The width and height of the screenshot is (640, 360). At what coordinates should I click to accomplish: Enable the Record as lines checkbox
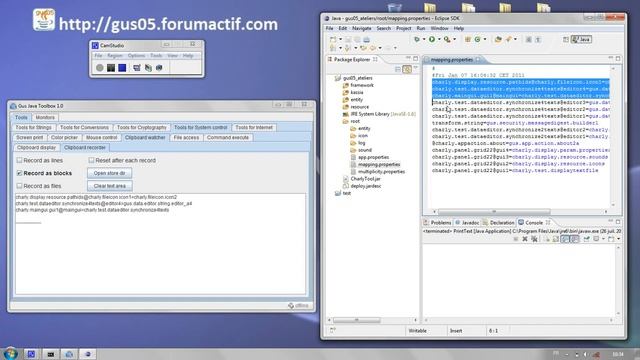[19, 160]
